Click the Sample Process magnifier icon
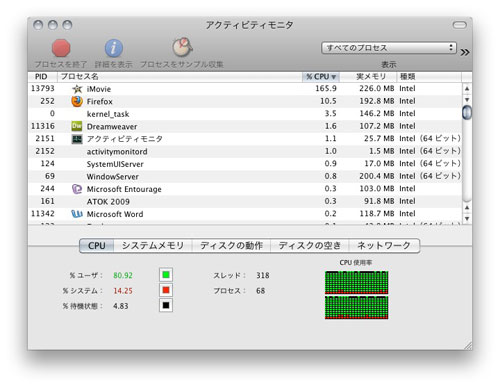This screenshot has width=500, height=388. pyautogui.click(x=182, y=47)
